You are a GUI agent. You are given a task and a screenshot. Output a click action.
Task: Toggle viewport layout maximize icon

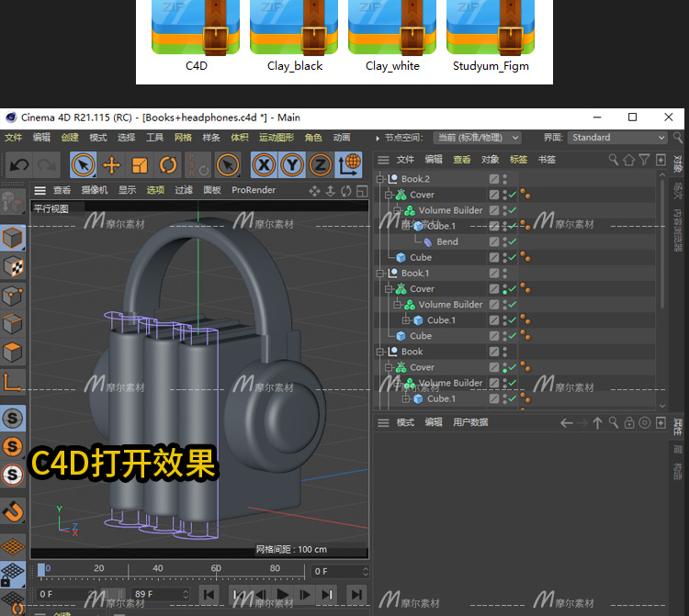click(362, 191)
